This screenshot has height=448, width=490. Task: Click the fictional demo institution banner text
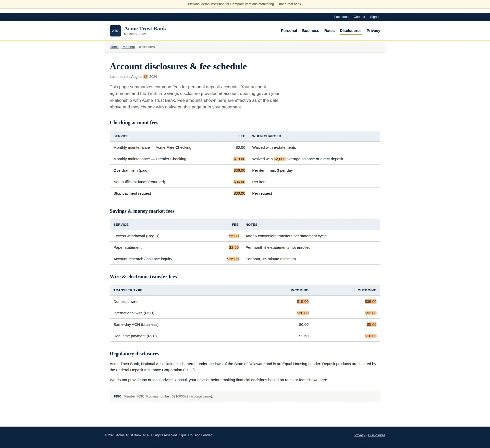coord(245,4)
